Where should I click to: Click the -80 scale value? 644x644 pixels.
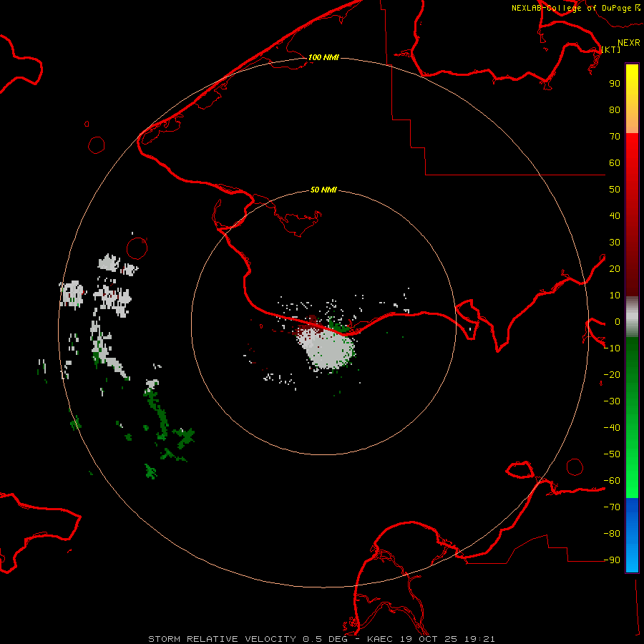612,534
